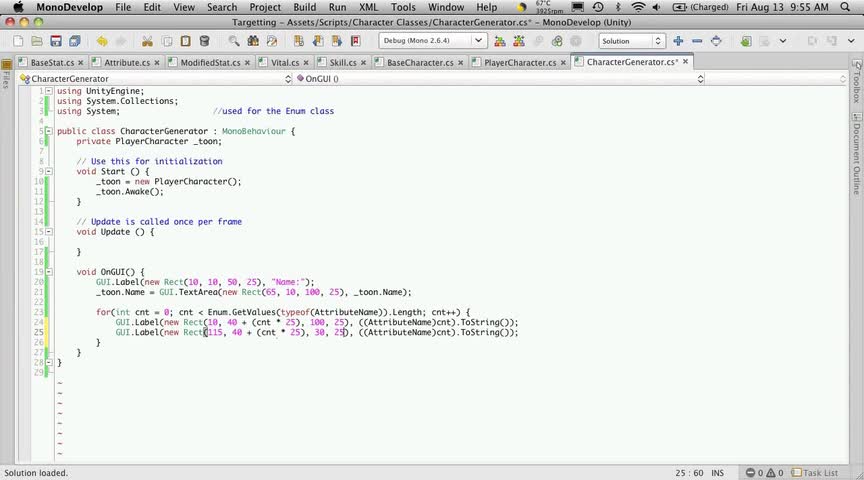
Task: Rebuild all toolbar icon
Action: [519, 41]
